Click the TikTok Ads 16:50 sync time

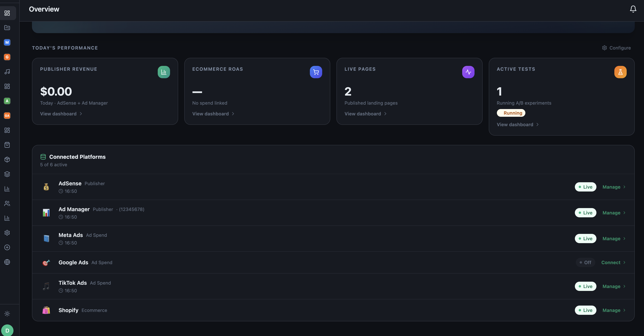(x=68, y=291)
